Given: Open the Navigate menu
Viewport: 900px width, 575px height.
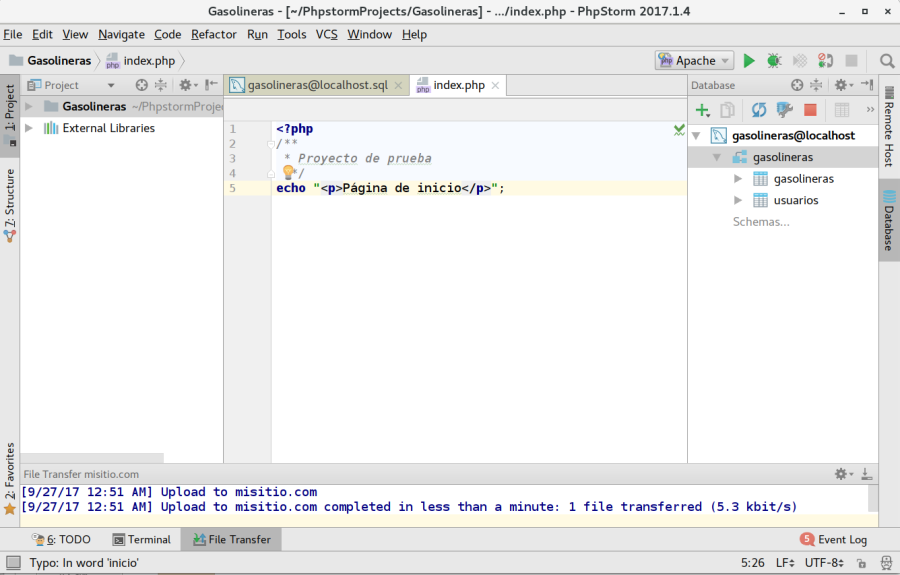Looking at the screenshot, I should (x=121, y=34).
